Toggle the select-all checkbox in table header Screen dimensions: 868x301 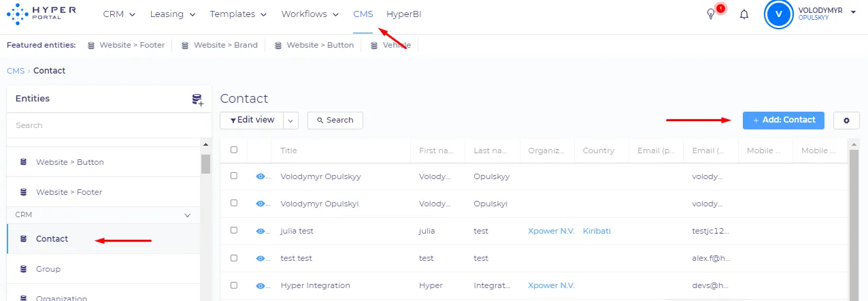[234, 150]
